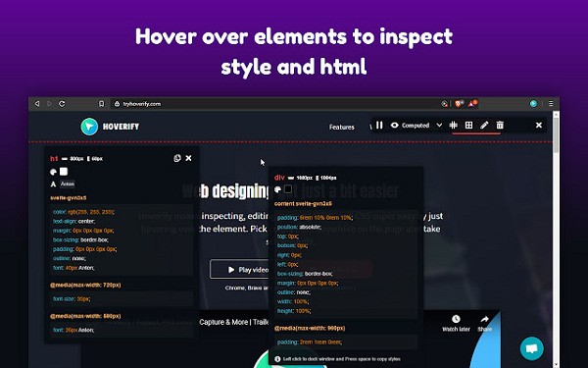This screenshot has width=588, height=368.
Task: Go forward in the browser
Action: point(49,104)
